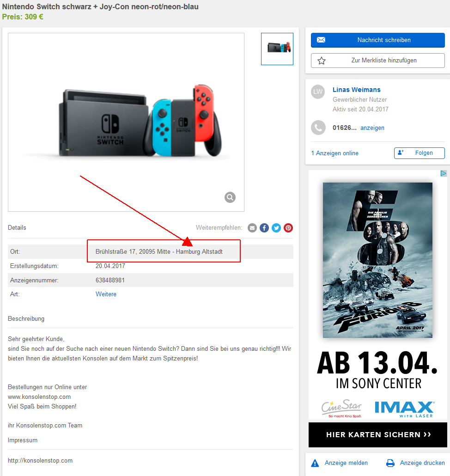
Task: Click the IMAX with Laser logo
Action: (x=405, y=409)
